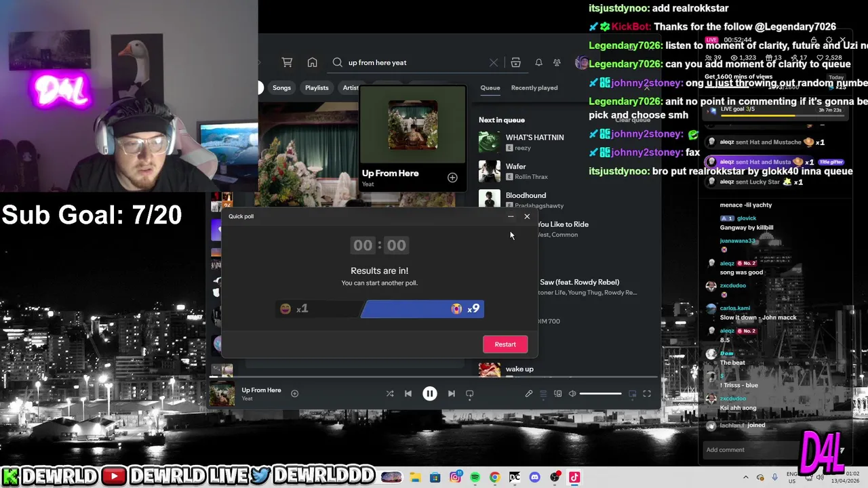This screenshot has width=868, height=488.
Task: Open OBS from the taskbar
Action: point(555,477)
